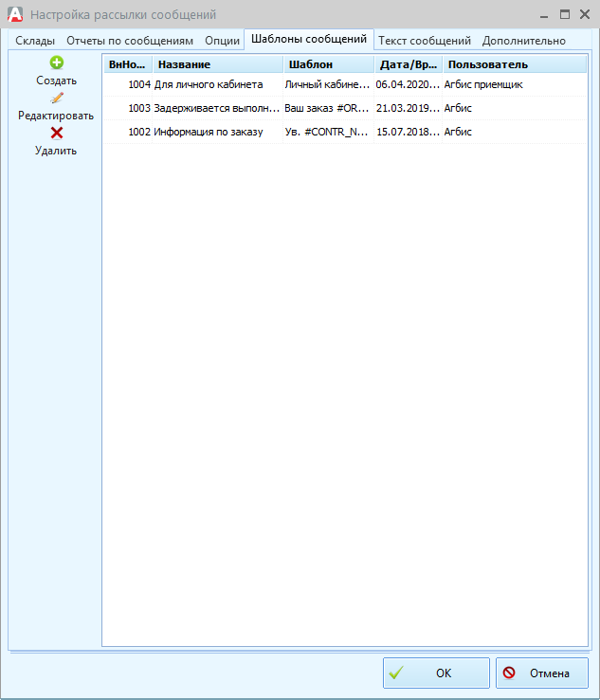Select template row 1003 Задерживается выполнение
This screenshot has height=700, width=600.
click(x=216, y=108)
